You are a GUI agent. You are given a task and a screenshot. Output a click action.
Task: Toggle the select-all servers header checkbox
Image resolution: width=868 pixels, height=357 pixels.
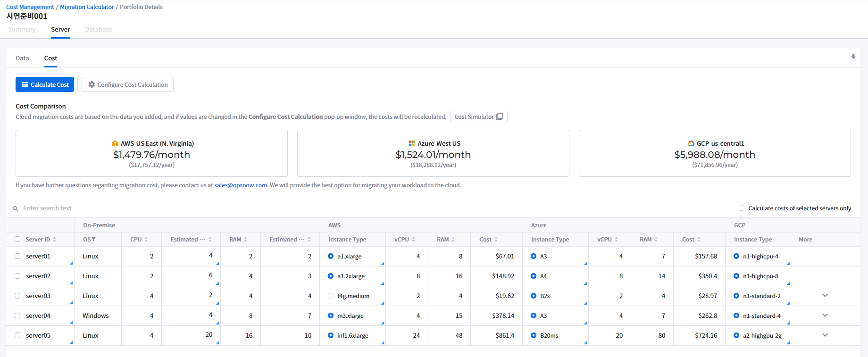tap(17, 239)
